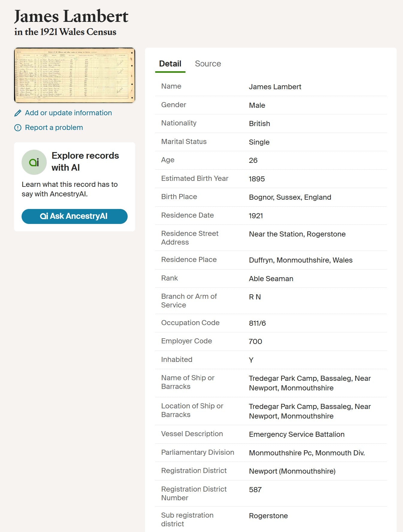Select the Detail tab
This screenshot has width=403, height=532.
click(x=170, y=64)
